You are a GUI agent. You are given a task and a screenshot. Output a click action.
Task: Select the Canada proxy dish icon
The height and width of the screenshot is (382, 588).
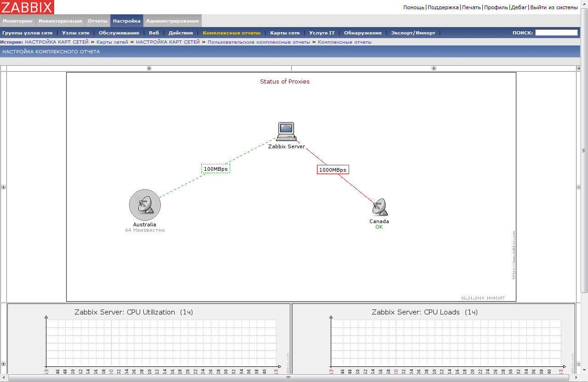pos(379,208)
